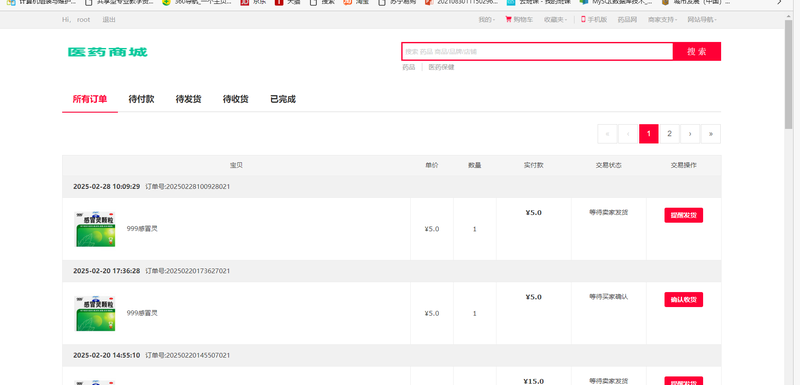Click the 等待买家确认 status text
This screenshot has width=800, height=385.
609,296
